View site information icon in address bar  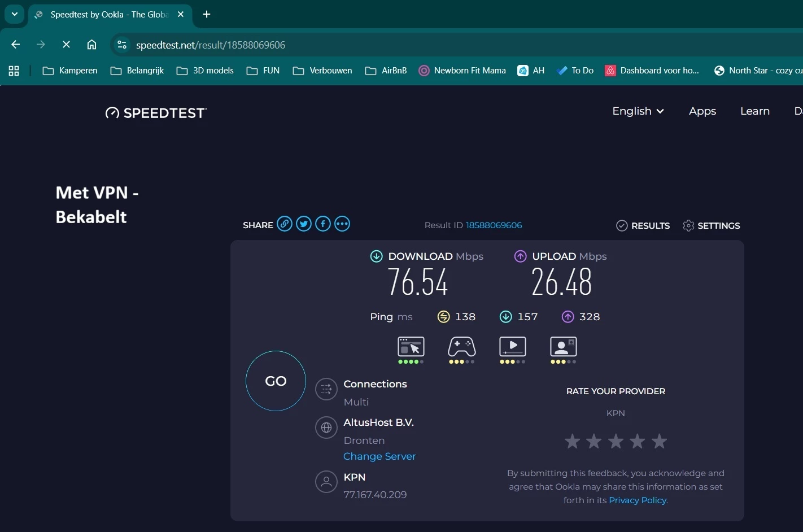[122, 45]
